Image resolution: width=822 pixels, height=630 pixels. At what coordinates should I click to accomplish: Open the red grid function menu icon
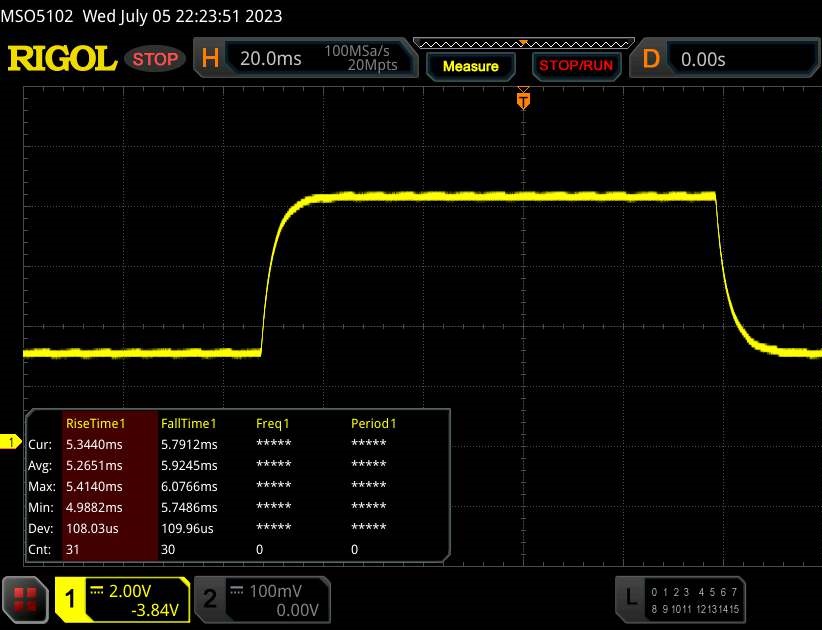(x=26, y=598)
